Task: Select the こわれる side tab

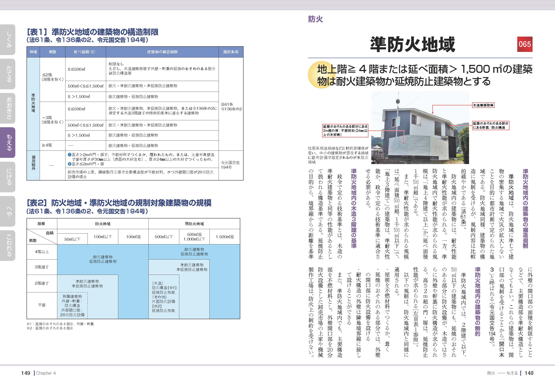Action: coord(8,246)
